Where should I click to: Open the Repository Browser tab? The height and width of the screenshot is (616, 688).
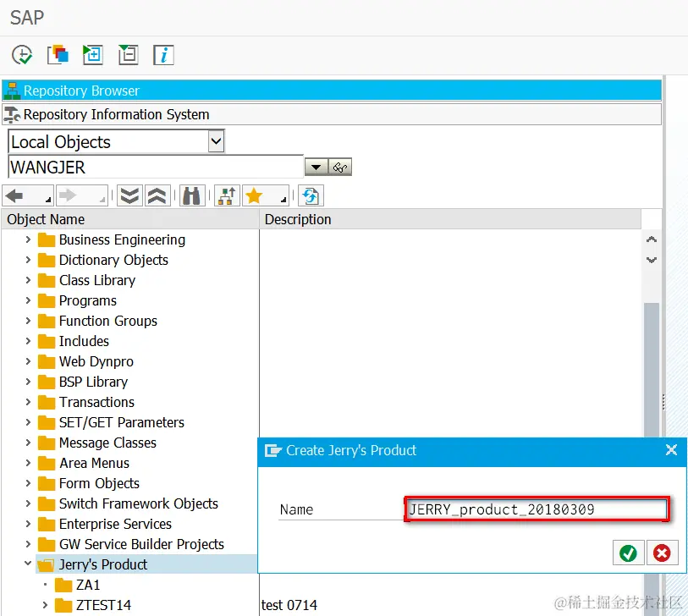(331, 91)
